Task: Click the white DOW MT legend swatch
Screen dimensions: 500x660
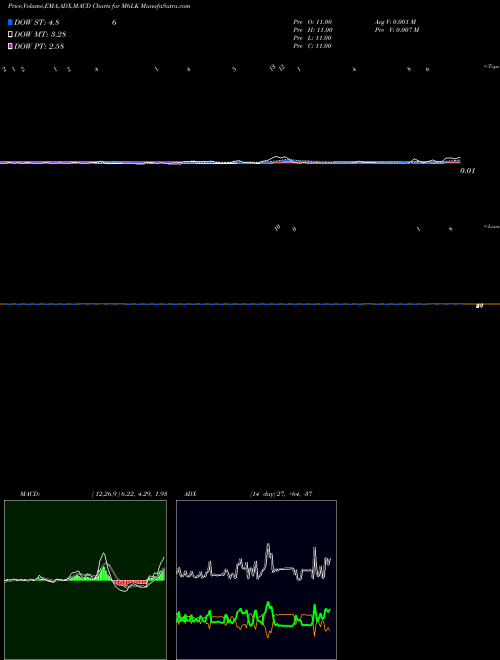Action: 10,35
